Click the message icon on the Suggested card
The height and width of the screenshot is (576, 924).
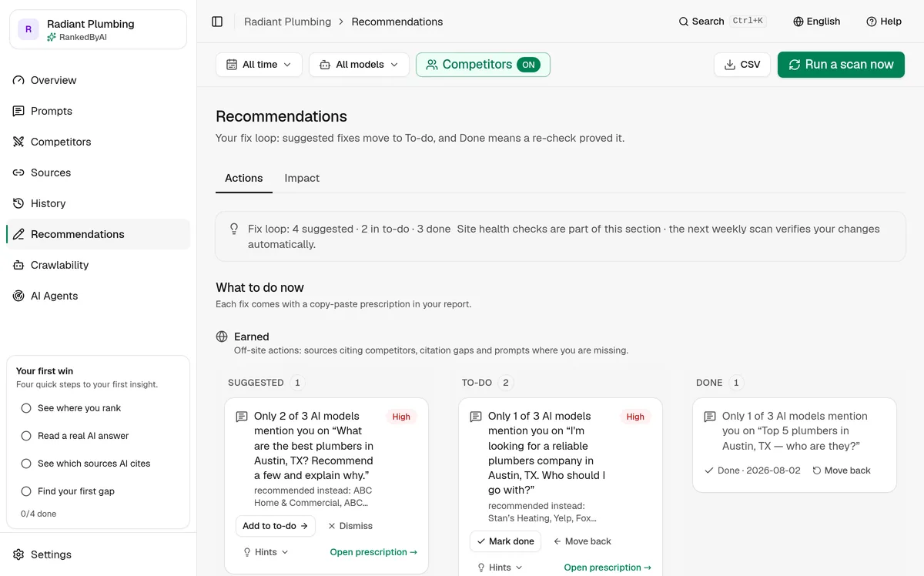(241, 417)
